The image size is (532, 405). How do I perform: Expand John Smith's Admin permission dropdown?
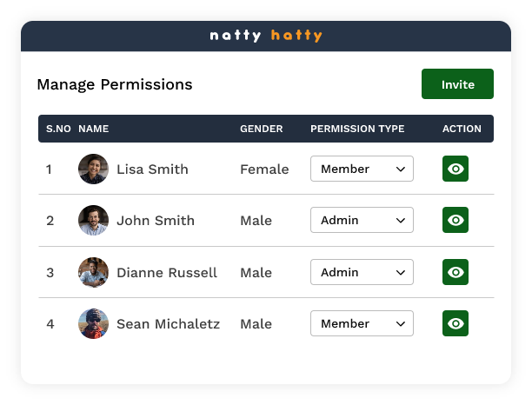[362, 220]
